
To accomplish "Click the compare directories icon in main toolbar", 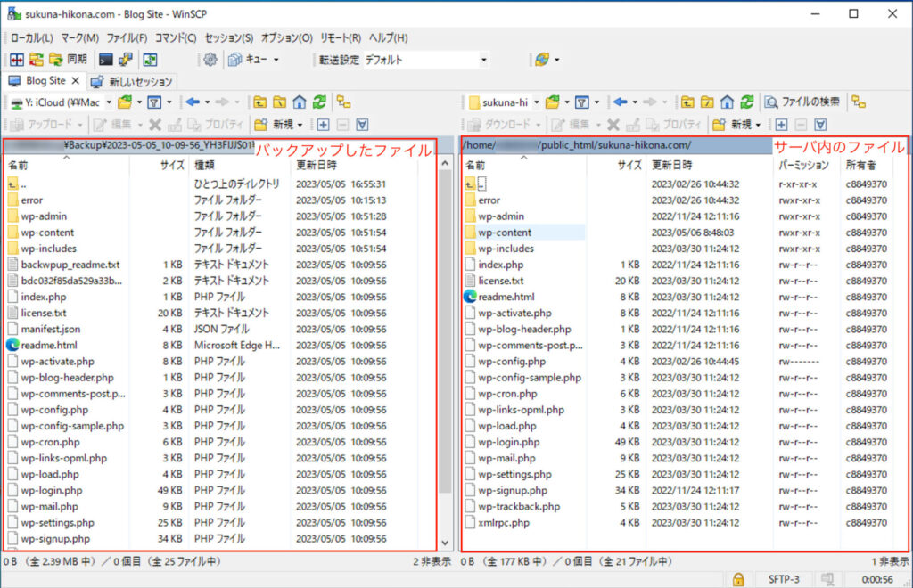I will click(x=17, y=60).
